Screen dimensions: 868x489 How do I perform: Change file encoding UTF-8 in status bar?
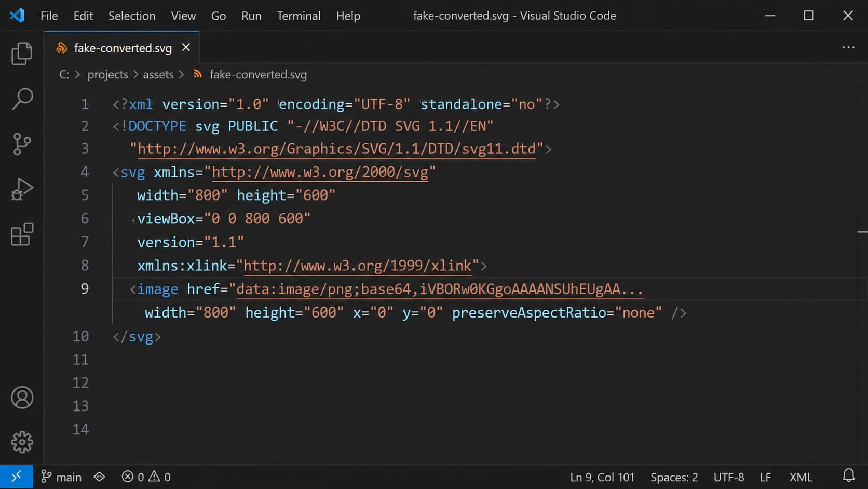click(x=728, y=477)
